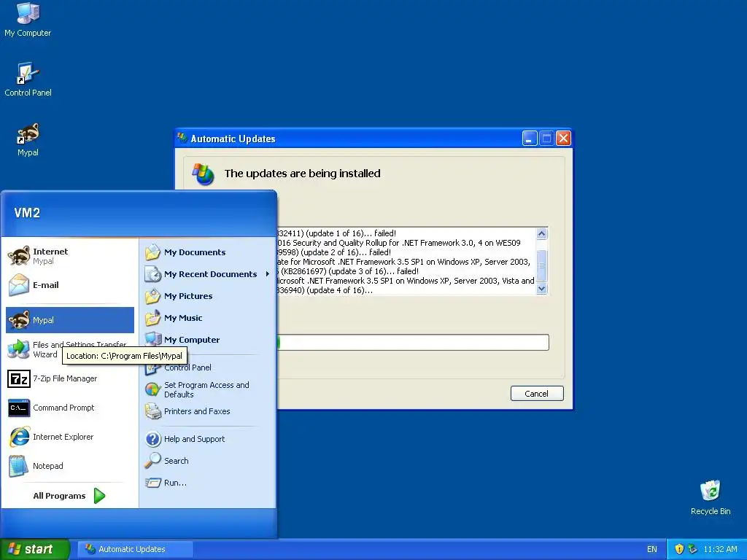Close the Automatic Updates window
The image size is (747, 560).
pos(564,139)
